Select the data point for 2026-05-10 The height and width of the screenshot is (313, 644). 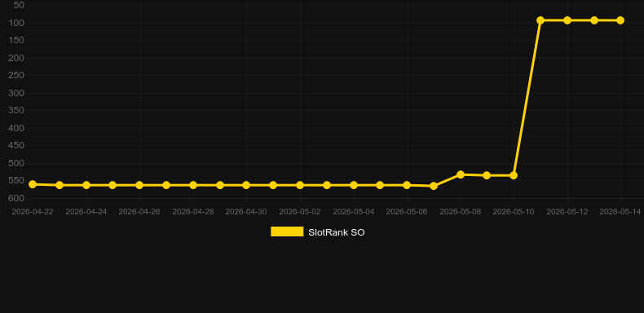[x=514, y=175]
